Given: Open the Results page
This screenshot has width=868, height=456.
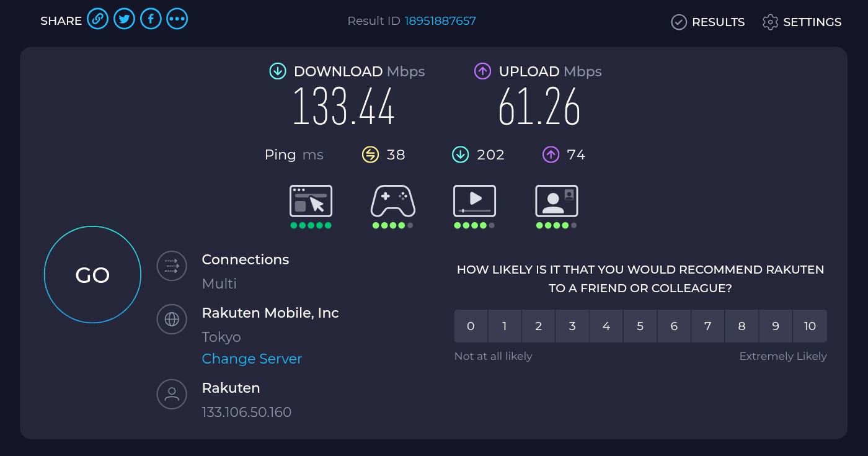Looking at the screenshot, I should click(708, 22).
